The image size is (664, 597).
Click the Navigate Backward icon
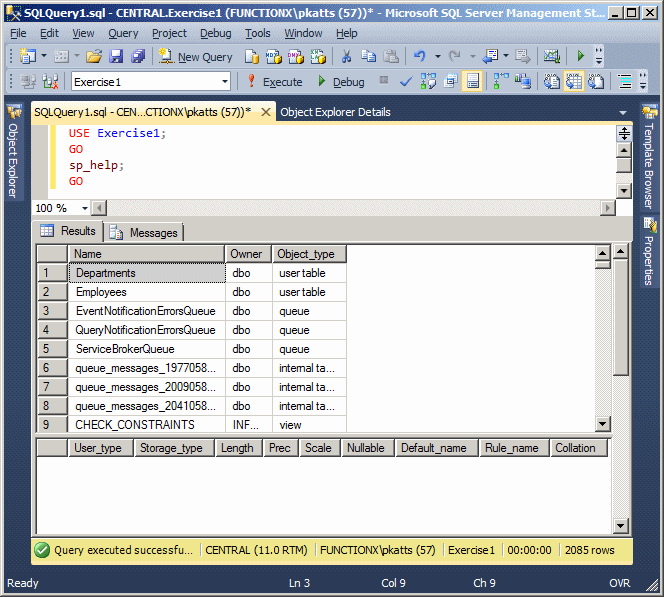491,56
